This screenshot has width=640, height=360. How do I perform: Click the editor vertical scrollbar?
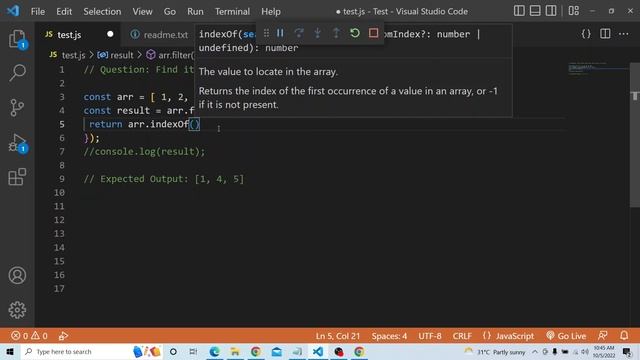click(x=635, y=135)
